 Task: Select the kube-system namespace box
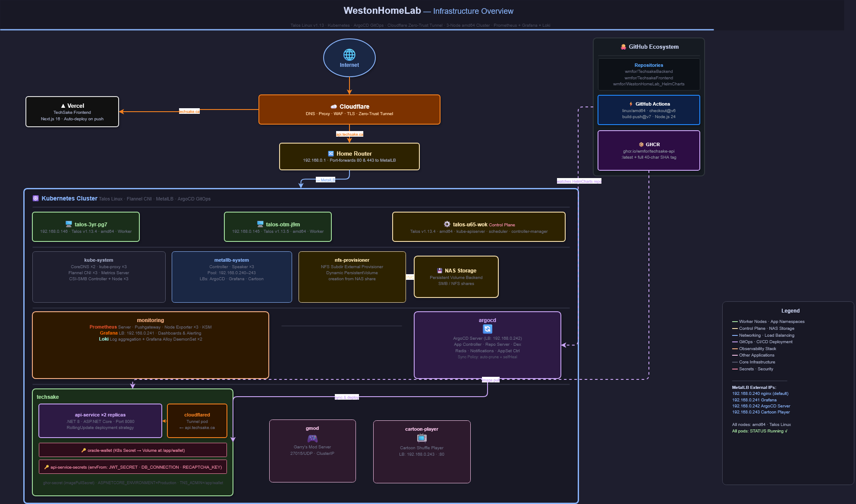tap(99, 277)
